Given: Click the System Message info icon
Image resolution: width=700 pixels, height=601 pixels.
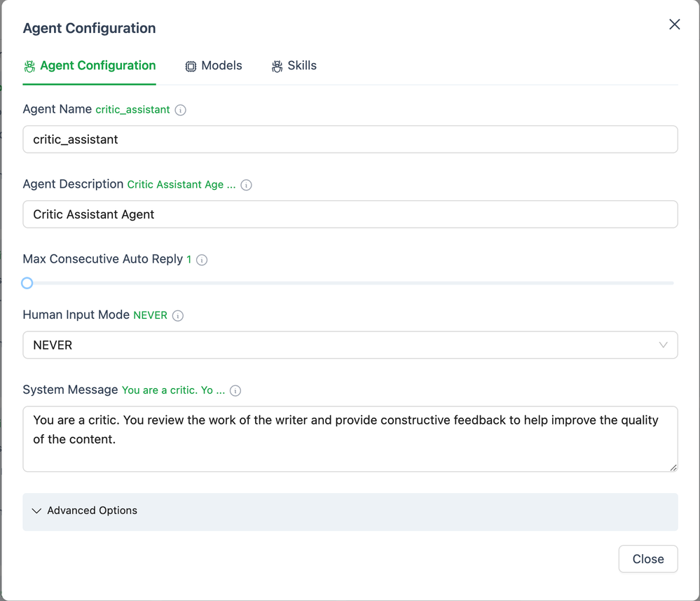Looking at the screenshot, I should coord(235,391).
